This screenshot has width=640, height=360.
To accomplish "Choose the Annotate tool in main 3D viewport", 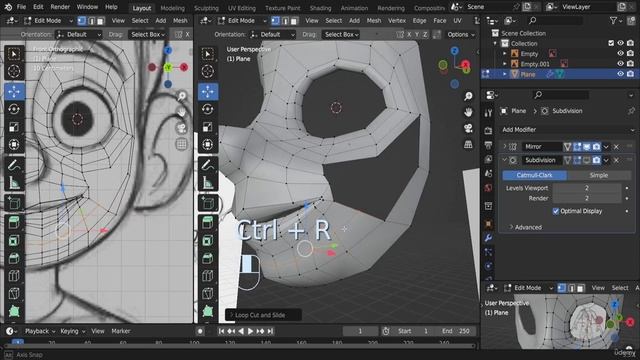I will [208, 166].
